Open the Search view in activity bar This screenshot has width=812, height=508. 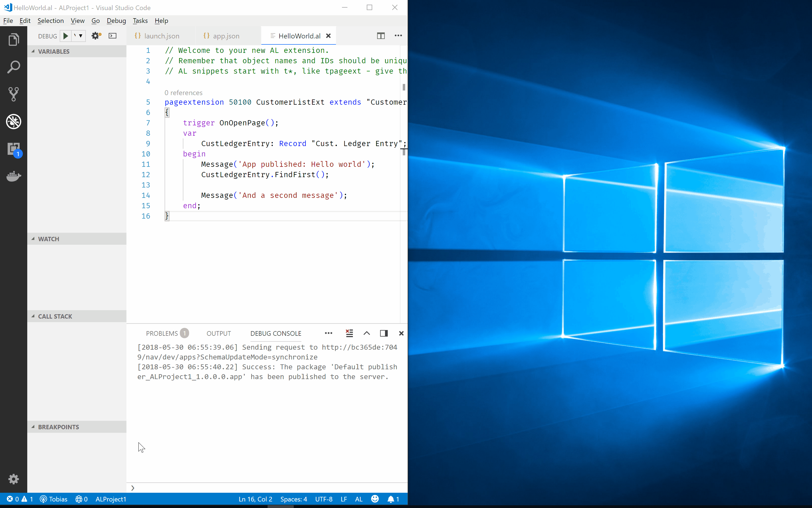pyautogui.click(x=13, y=67)
